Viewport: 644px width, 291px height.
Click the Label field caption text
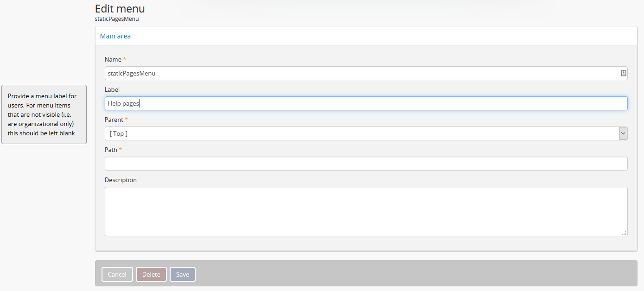pyautogui.click(x=112, y=89)
